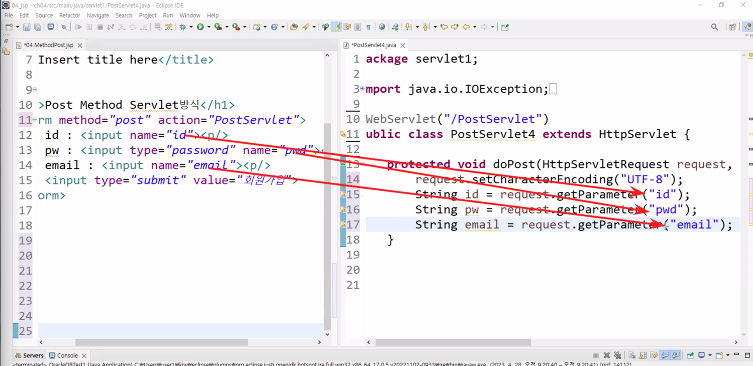Expand the Coverage dropdown arrow
Image resolution: width=753 pixels, height=366 pixels.
tap(227, 27)
